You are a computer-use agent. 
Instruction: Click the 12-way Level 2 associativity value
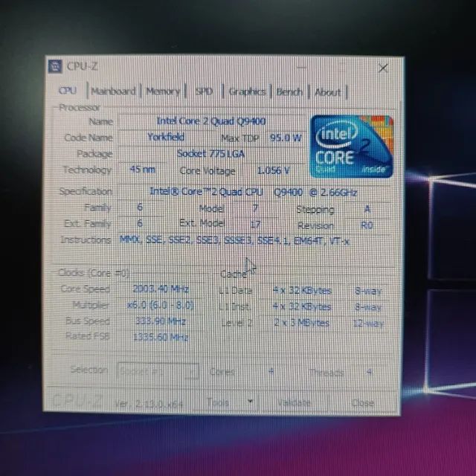(x=369, y=323)
